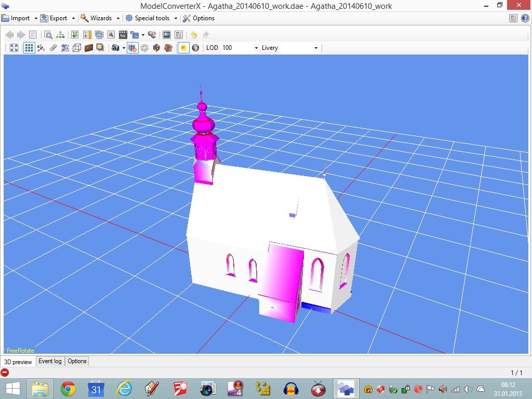Open the model search magnifier tool

48,35
